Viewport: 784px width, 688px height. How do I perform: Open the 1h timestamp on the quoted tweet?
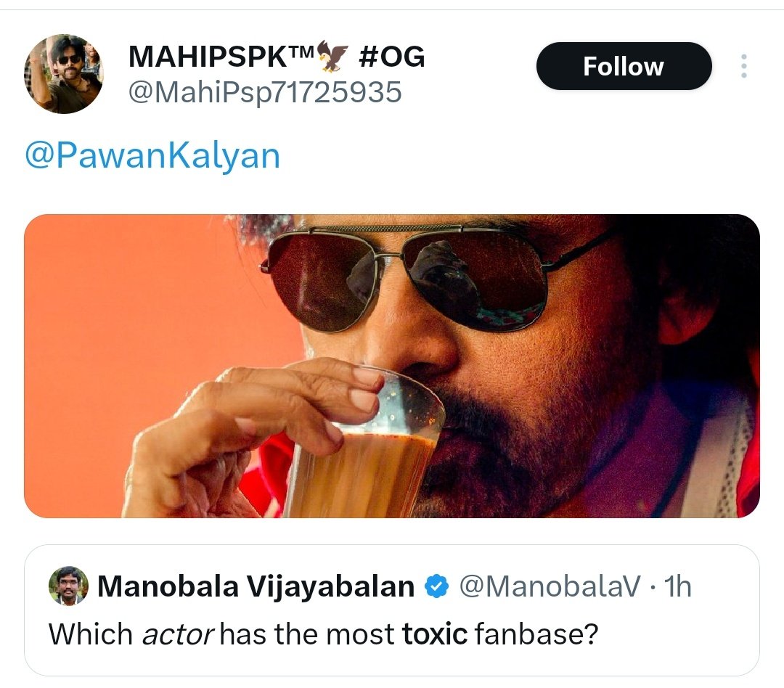tap(677, 586)
